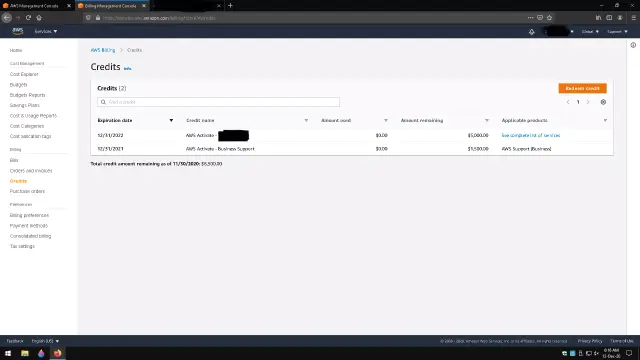Click the taskbar clock and date

point(611,353)
